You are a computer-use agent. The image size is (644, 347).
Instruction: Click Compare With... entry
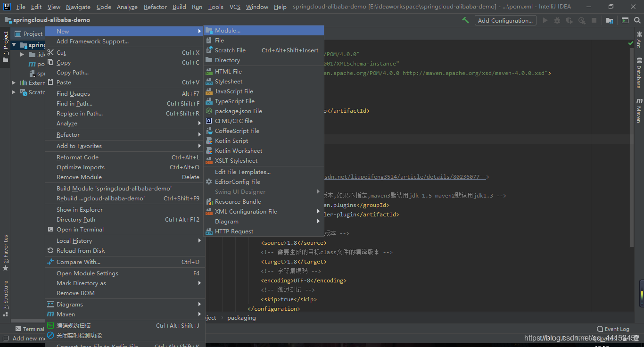coord(125,262)
